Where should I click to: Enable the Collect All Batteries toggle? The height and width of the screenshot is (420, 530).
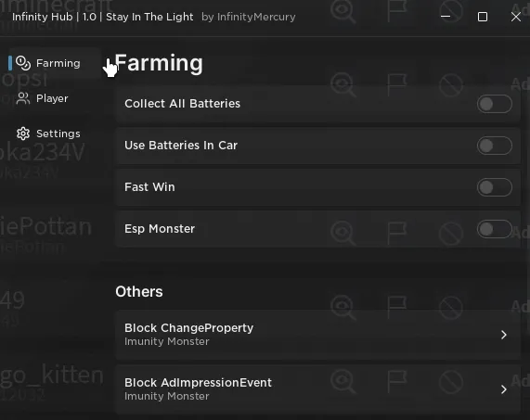click(495, 104)
